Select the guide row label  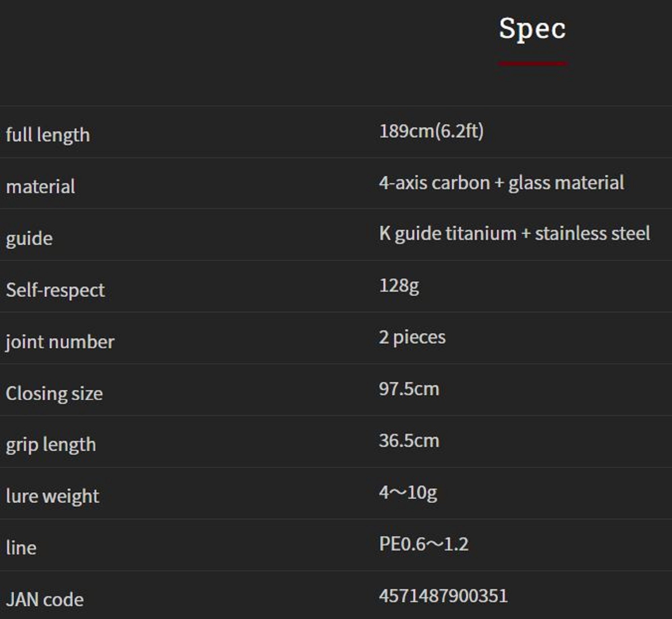(29, 239)
